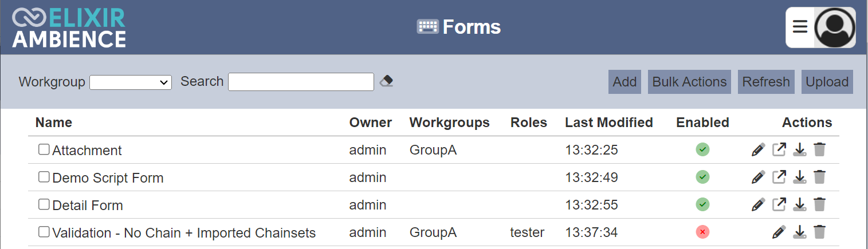Download the Detail Form

coord(799,204)
